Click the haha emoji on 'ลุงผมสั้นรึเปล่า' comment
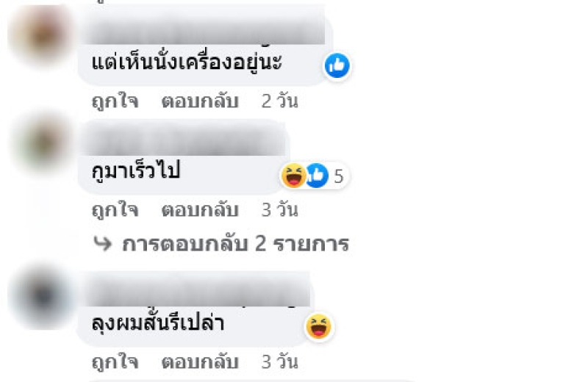Screen dimensions: 588x382 (319, 326)
